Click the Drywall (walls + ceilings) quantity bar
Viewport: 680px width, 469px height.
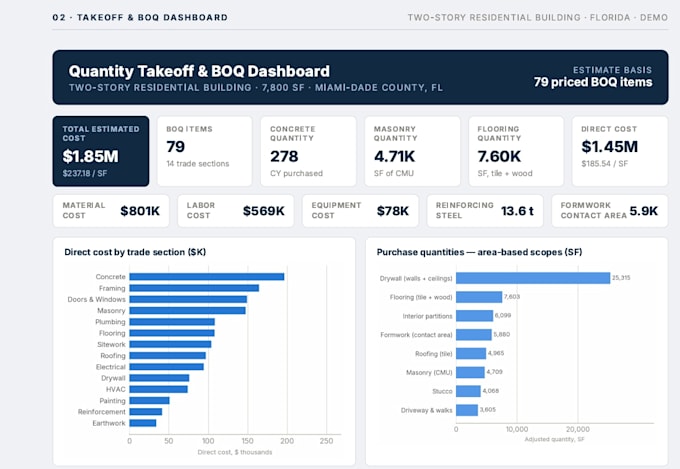point(533,278)
